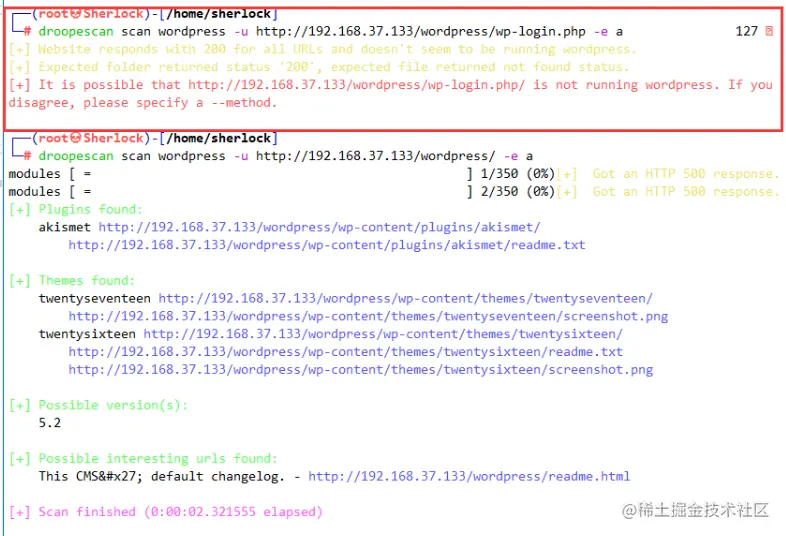
Task: Open twentysixteen screenshot.png link
Action: click(x=360, y=370)
